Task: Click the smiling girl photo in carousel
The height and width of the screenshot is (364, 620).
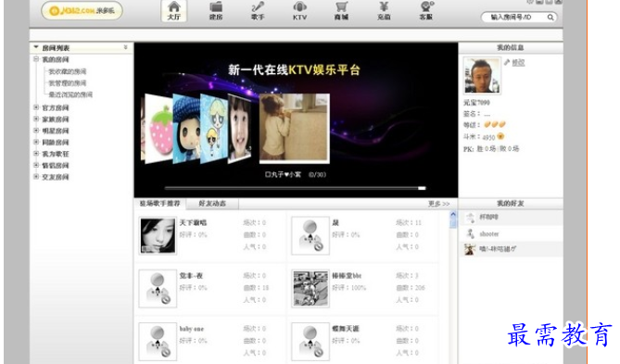Action: point(240,129)
